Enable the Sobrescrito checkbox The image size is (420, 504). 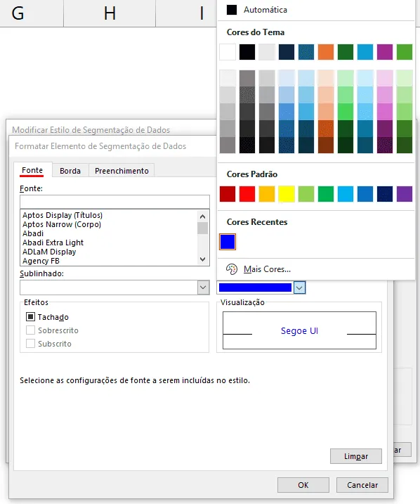(30, 330)
